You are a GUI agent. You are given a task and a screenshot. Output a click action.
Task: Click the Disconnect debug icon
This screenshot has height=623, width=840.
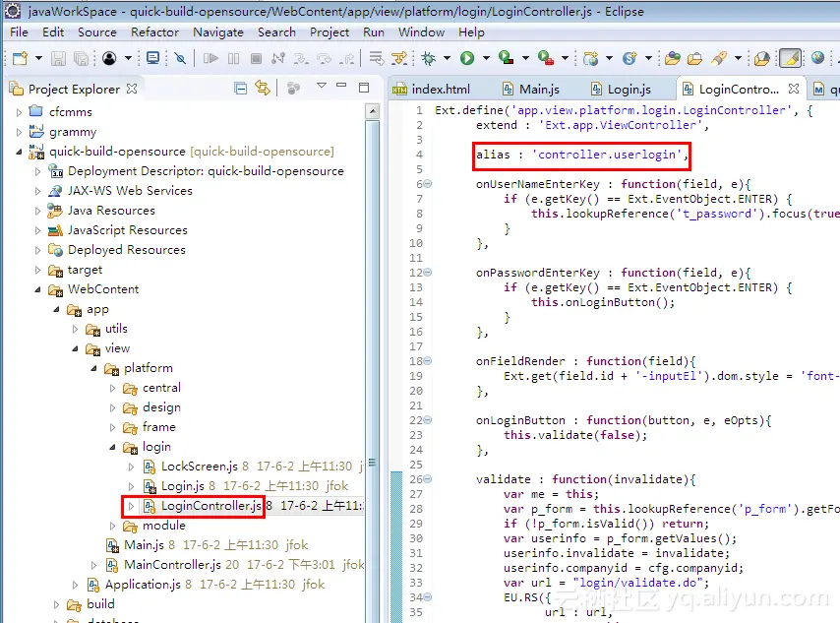[278, 58]
